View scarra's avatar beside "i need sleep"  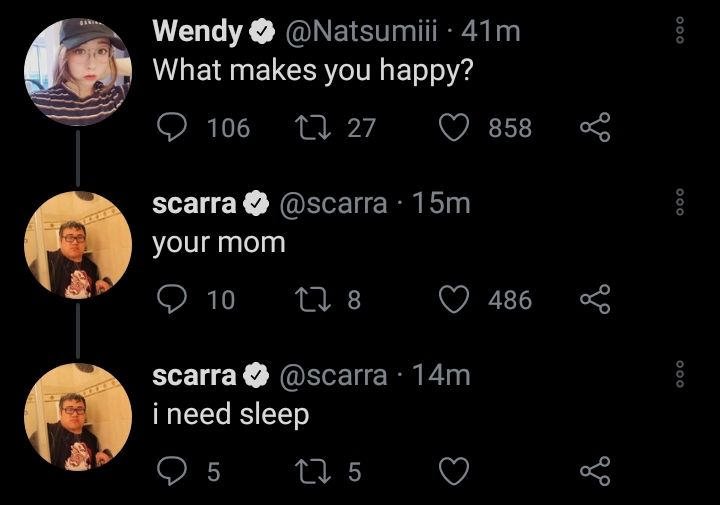77,417
